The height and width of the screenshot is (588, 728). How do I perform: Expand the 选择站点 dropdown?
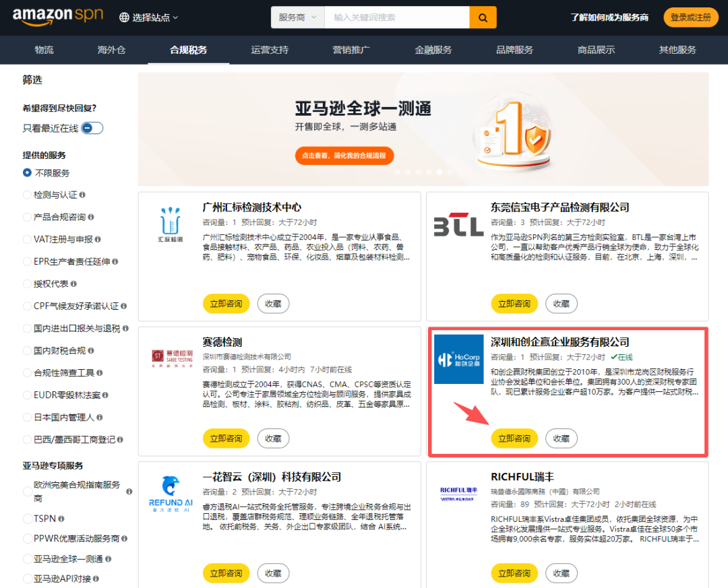149,18
